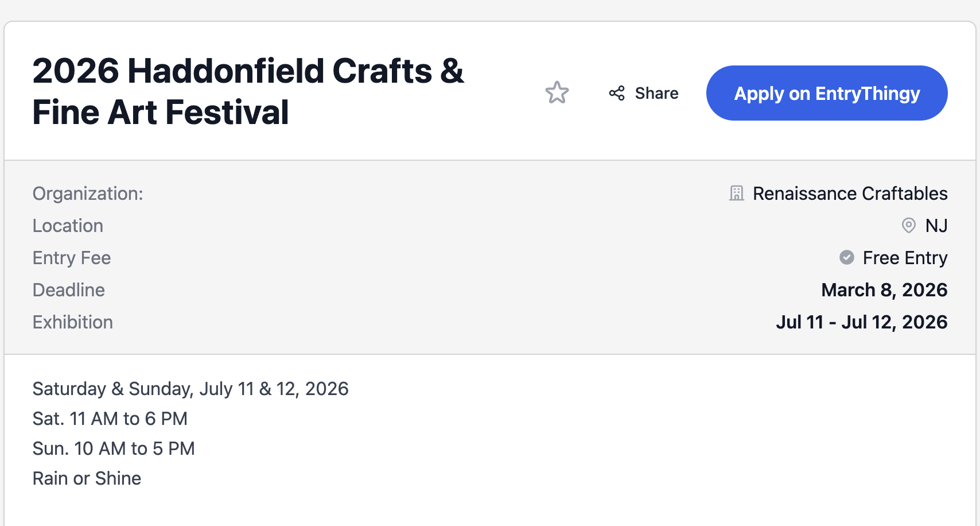Image resolution: width=980 pixels, height=526 pixels.
Task: Click the Sat. 11 AM to 6 PM line
Action: point(110,419)
